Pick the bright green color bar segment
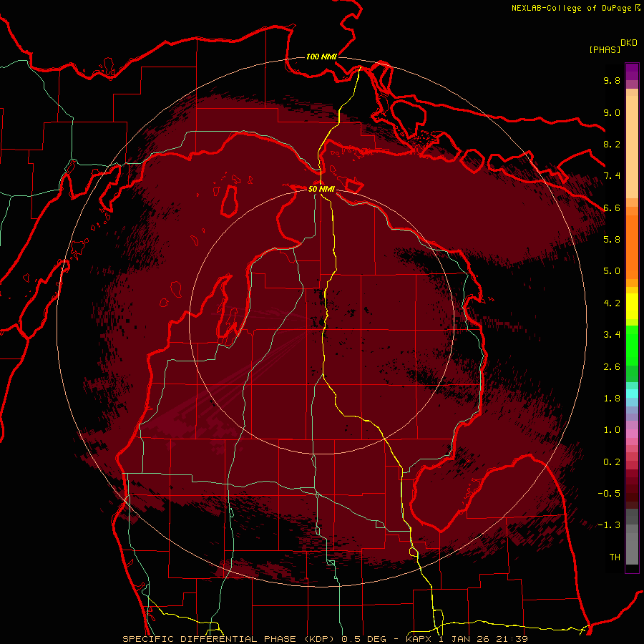644x644 pixels. (632, 345)
